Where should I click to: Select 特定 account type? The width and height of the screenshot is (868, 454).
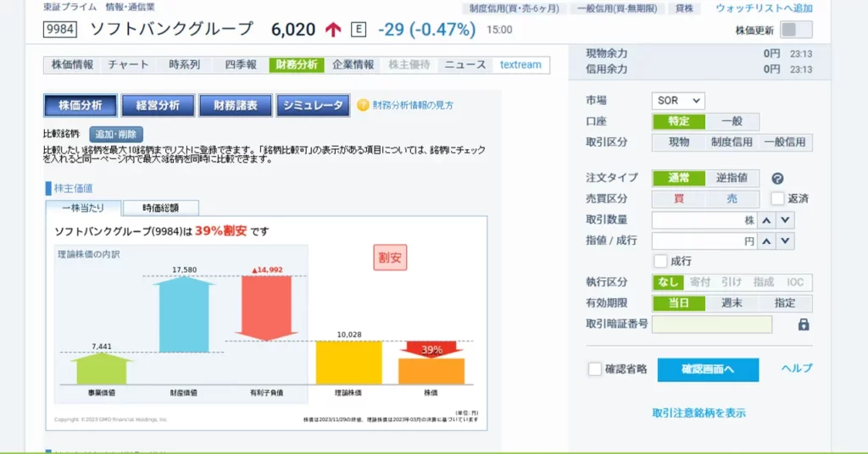coord(679,121)
